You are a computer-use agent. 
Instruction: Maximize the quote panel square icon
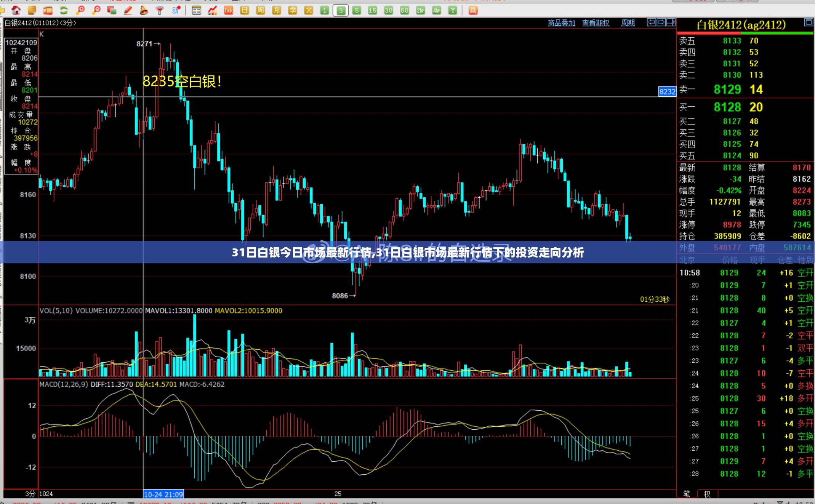[x=808, y=22]
